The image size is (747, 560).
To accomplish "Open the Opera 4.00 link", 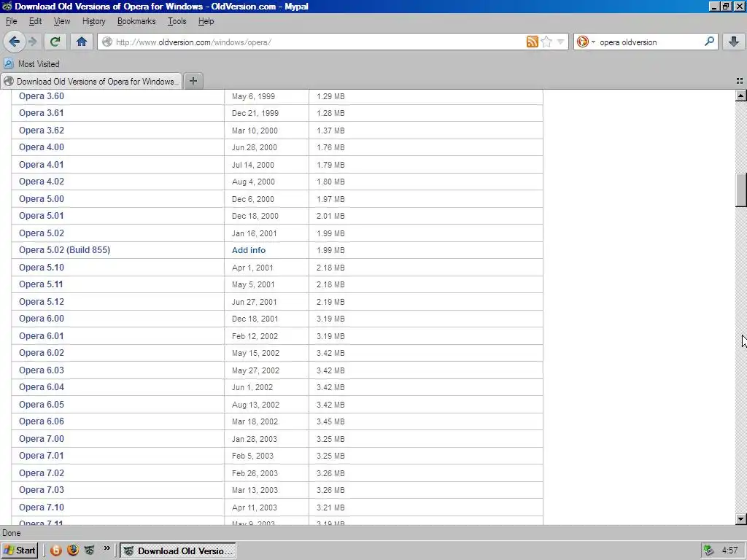I will tap(42, 147).
